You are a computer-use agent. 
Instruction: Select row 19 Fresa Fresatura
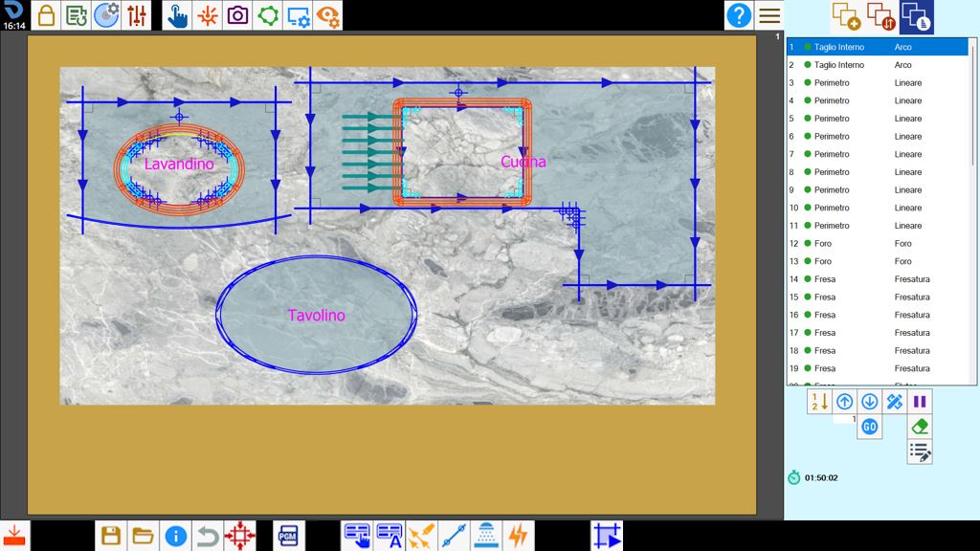(878, 368)
